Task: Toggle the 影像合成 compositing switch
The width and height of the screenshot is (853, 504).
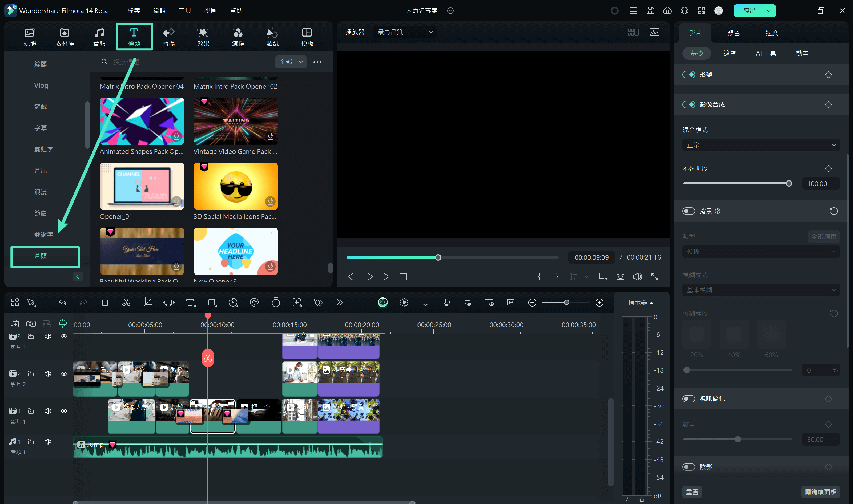Action: coord(689,104)
